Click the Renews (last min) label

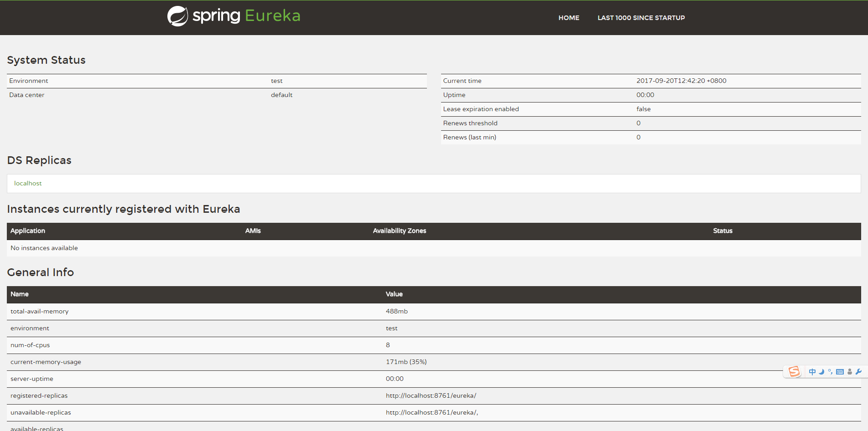(x=470, y=137)
